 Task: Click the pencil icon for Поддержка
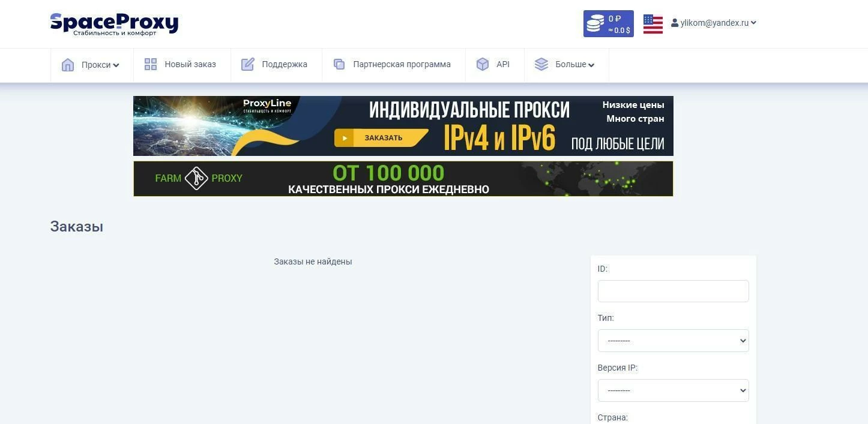coord(248,64)
